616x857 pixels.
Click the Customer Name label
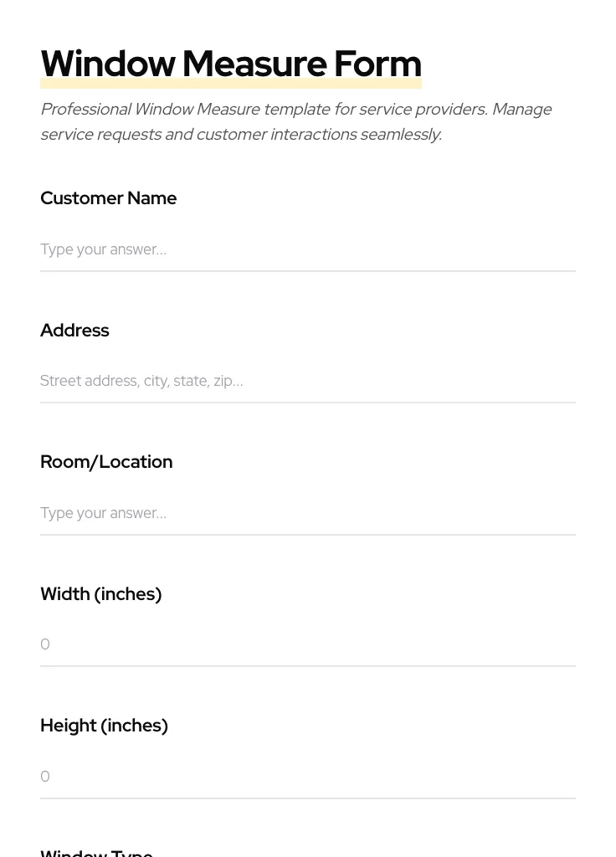point(108,198)
